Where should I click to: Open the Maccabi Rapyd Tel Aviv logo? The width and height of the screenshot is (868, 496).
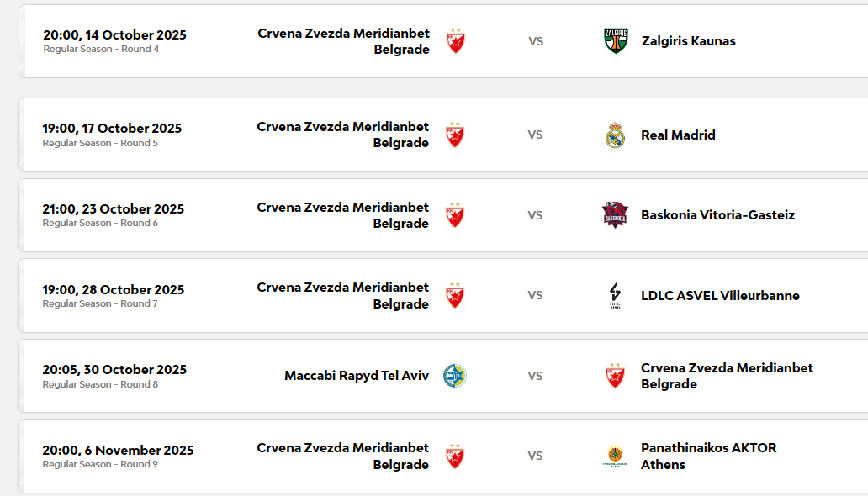pos(455,376)
